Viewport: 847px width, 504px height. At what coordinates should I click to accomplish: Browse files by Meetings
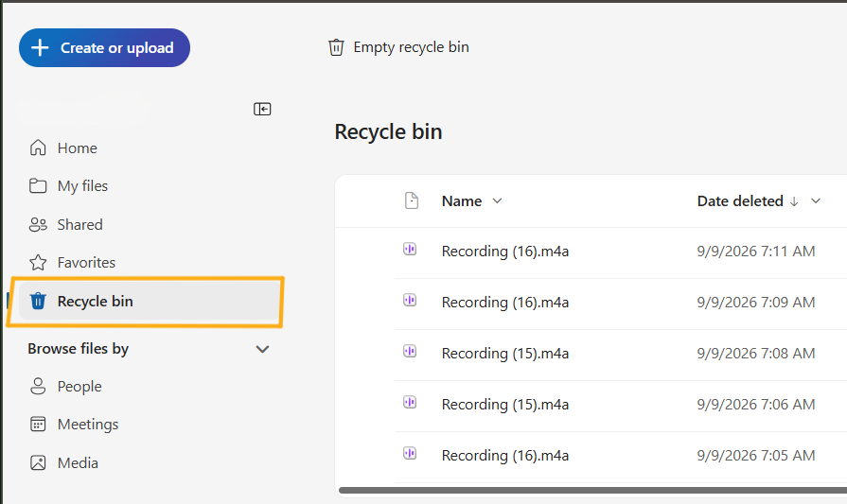click(74, 425)
